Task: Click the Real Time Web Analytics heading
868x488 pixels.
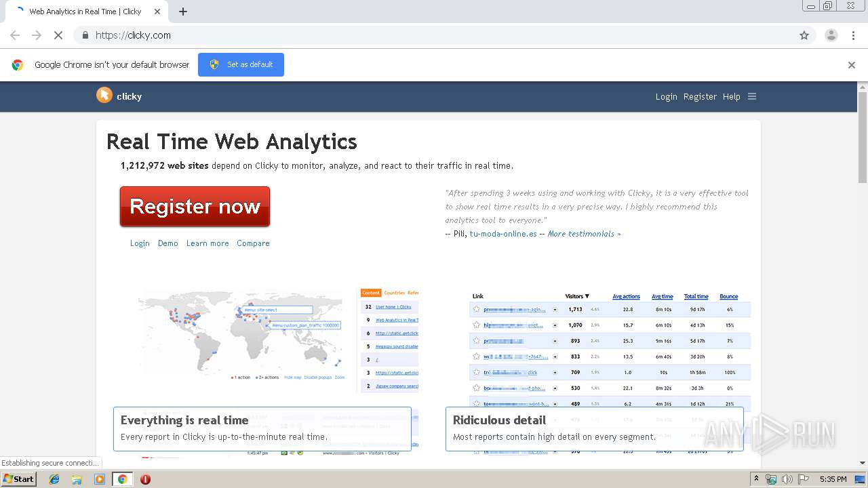Action: 232,142
